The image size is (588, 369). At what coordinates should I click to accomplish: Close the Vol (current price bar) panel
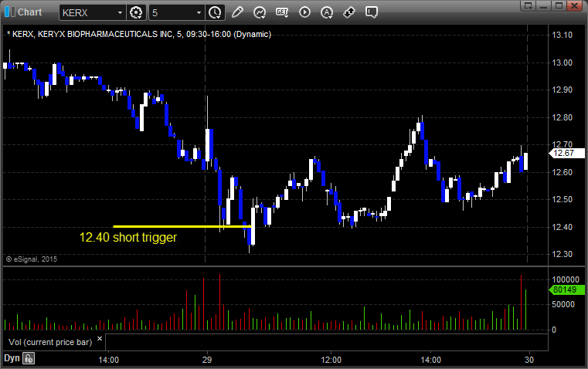(100, 339)
